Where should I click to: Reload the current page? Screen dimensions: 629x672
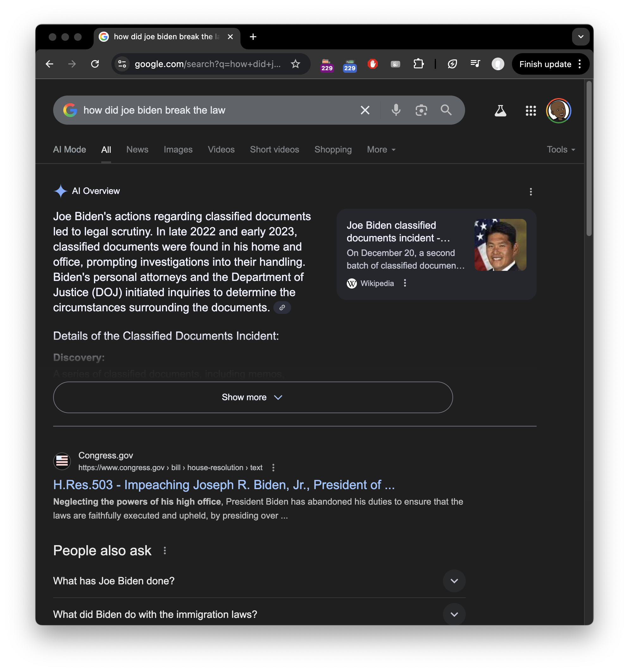point(95,64)
